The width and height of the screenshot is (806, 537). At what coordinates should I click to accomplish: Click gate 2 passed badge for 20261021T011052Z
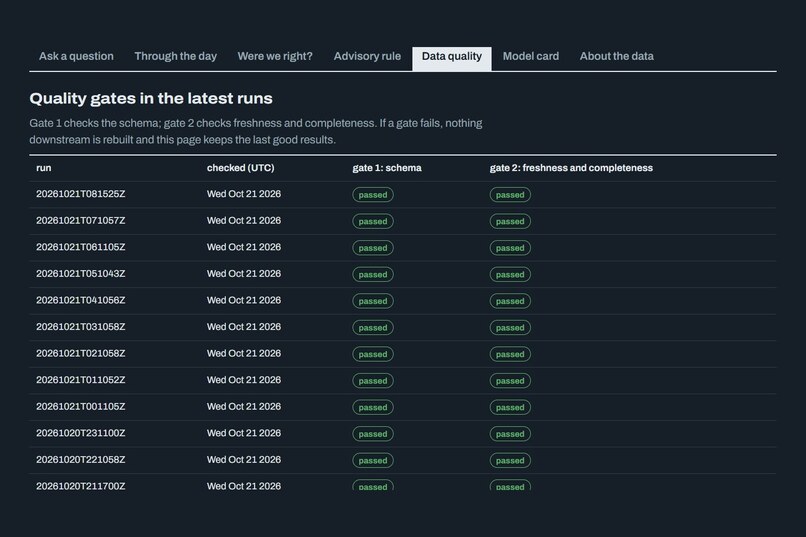pyautogui.click(x=510, y=381)
